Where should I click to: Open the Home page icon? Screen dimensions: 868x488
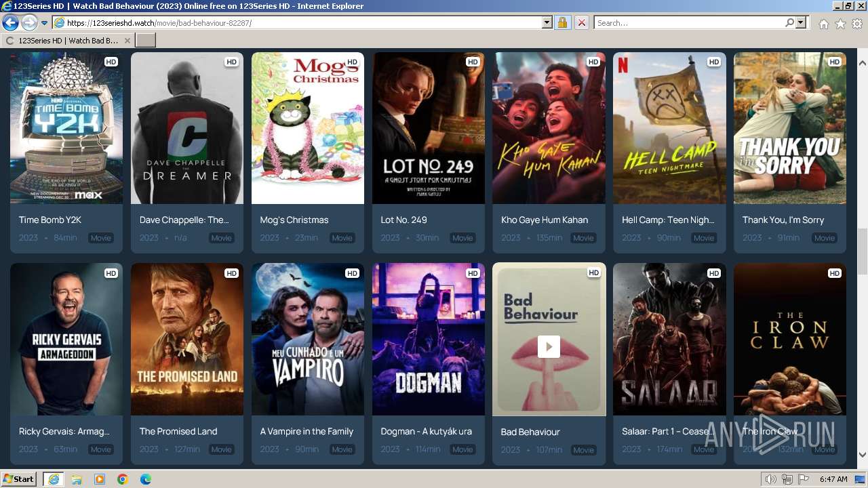823,24
